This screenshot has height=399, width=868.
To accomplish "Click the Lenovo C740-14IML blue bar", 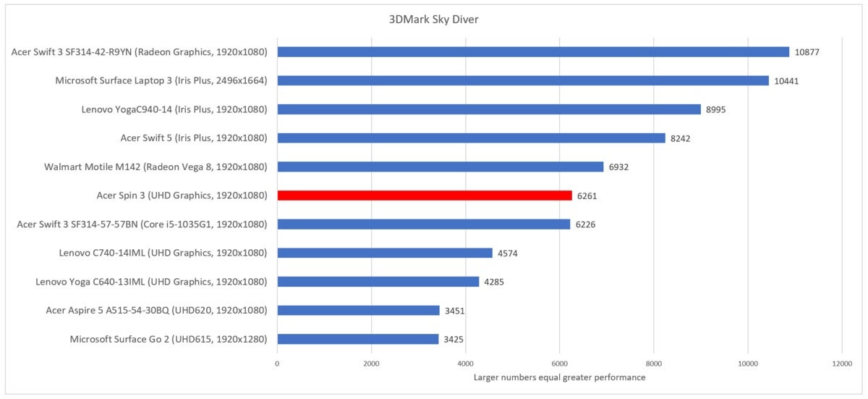I will [385, 253].
